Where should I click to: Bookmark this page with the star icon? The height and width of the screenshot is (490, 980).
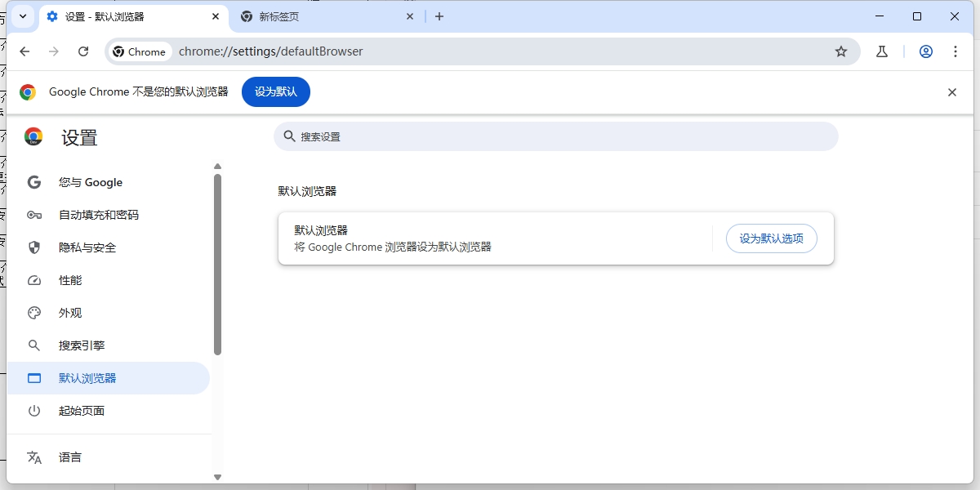pyautogui.click(x=841, y=51)
